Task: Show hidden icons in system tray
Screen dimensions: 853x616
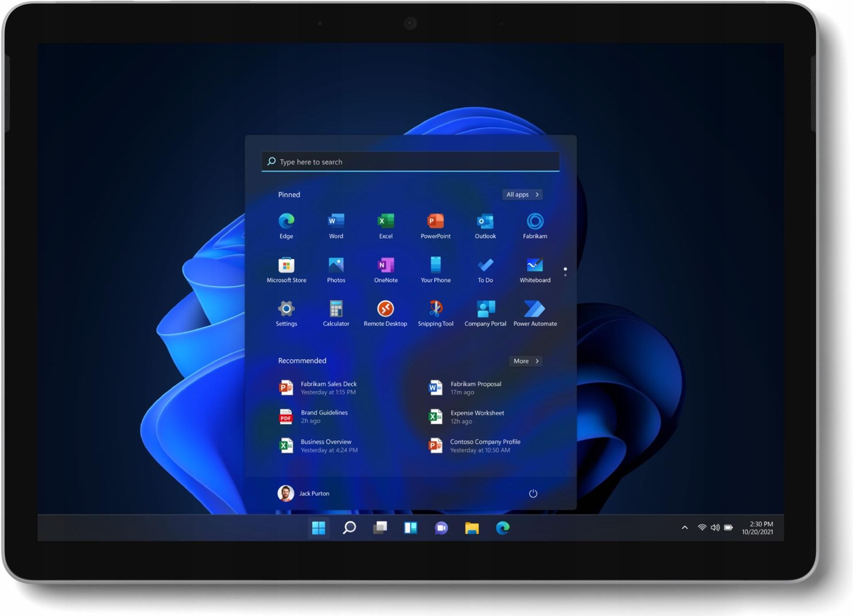Action: pyautogui.click(x=685, y=527)
